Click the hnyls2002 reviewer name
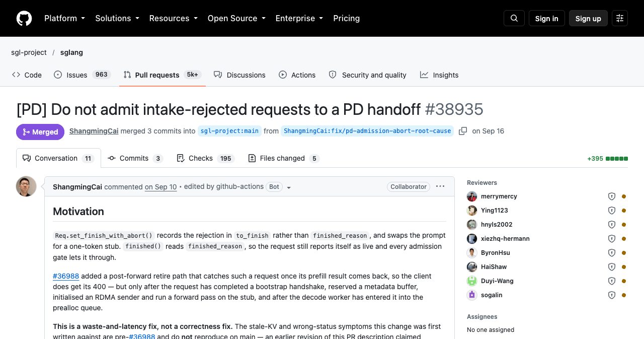Viewport: 644px width, 339px height. 497,225
